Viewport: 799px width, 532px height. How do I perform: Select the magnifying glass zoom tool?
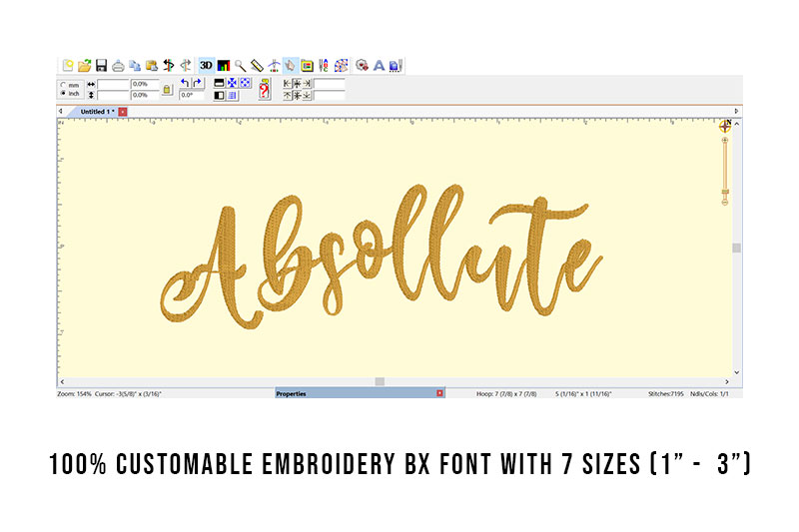click(x=240, y=65)
